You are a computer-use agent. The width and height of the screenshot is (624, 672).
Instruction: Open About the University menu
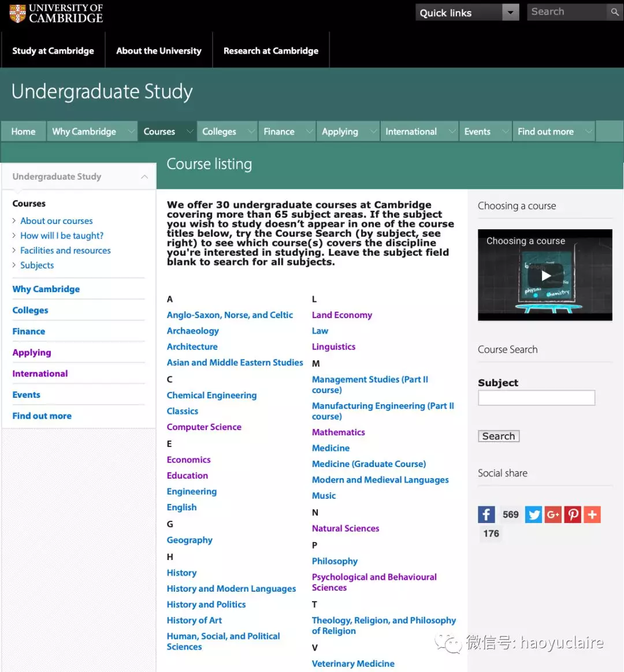[159, 51]
